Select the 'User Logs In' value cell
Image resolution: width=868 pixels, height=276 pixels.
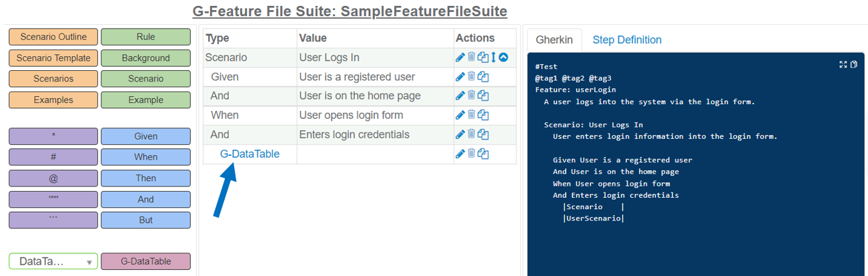click(374, 57)
